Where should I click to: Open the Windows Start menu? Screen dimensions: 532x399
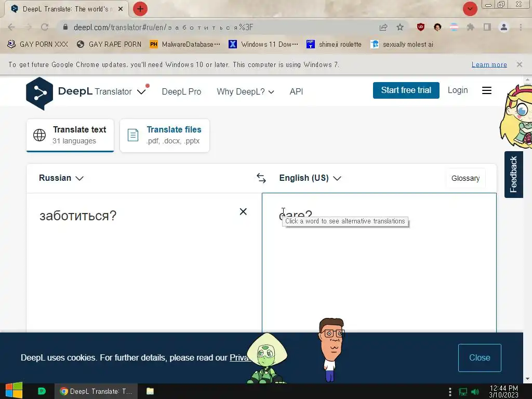14,391
